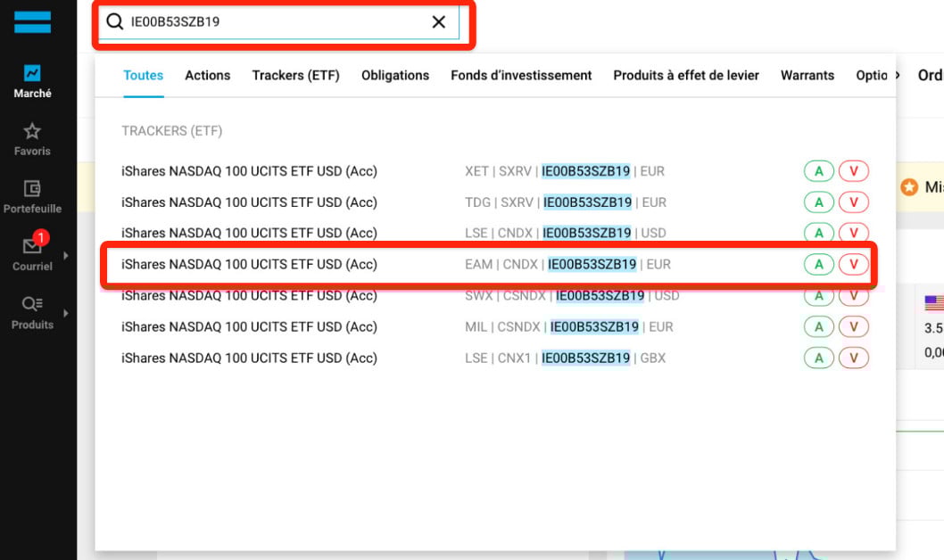Open the LSE CNX1 GBX tracker result
This screenshot has height=560, width=944.
249,358
